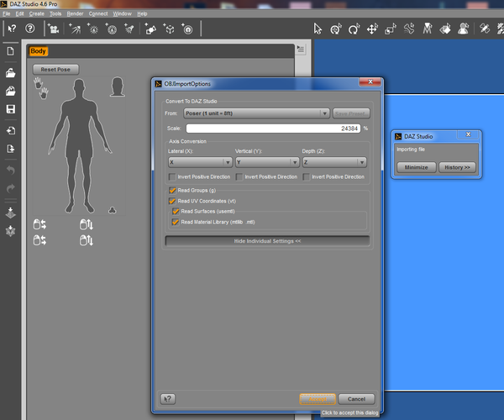The image size is (504, 420).
Task: Create a new null object
Action: click(x=150, y=29)
